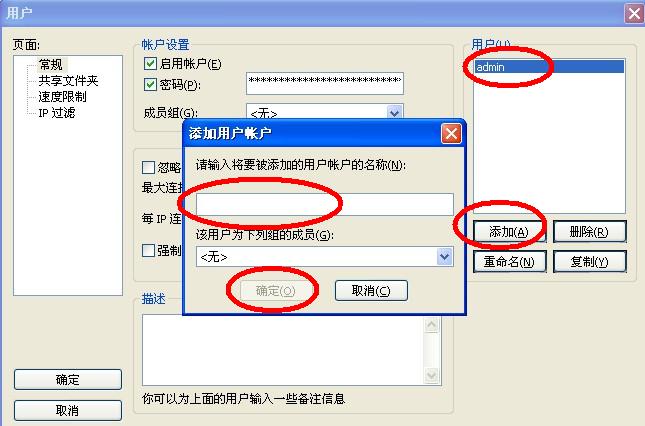Select 共享文件夹 in the page tree
645x426 pixels.
tap(68, 81)
